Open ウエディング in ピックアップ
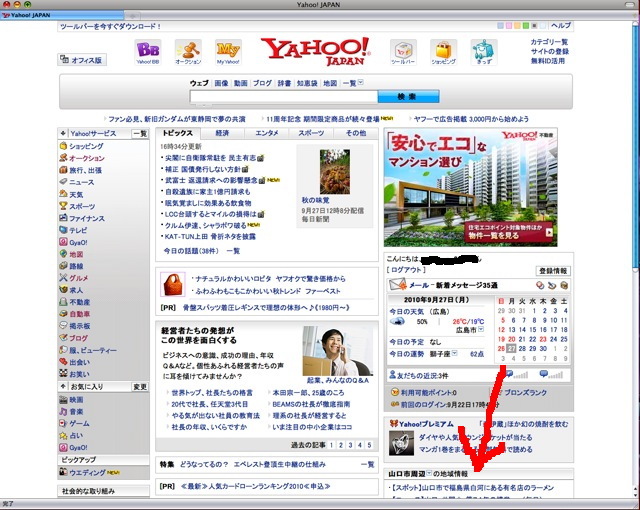Screen dimensions: 640x510 click(89, 472)
